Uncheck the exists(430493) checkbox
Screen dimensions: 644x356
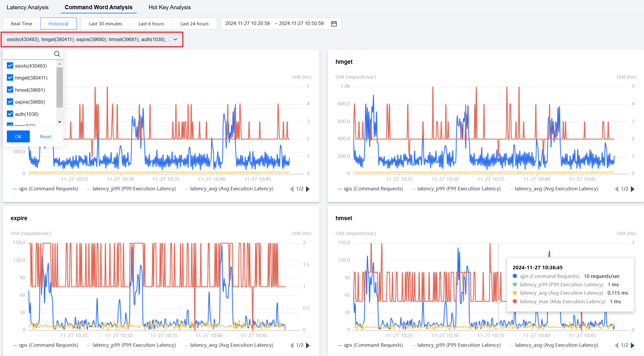click(10, 66)
